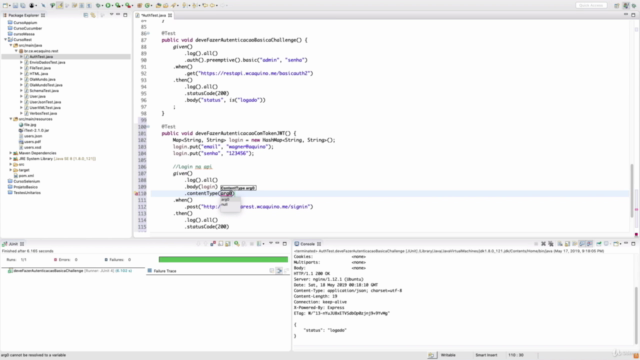Toggle Console Scroll Lock icon
This screenshot has height=360, width=640.
coord(567,244)
